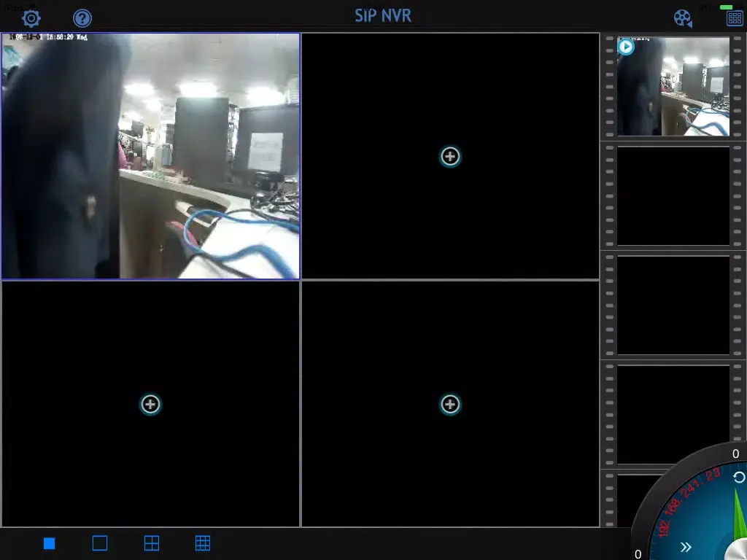This screenshot has height=560, width=747.
Task: Switch to the nine-pane grid layout
Action: click(203, 543)
